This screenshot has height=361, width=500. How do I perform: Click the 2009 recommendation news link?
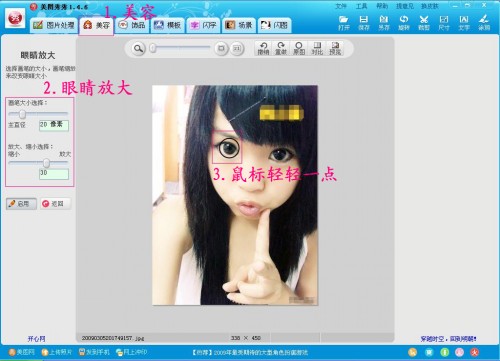pyautogui.click(x=250, y=352)
